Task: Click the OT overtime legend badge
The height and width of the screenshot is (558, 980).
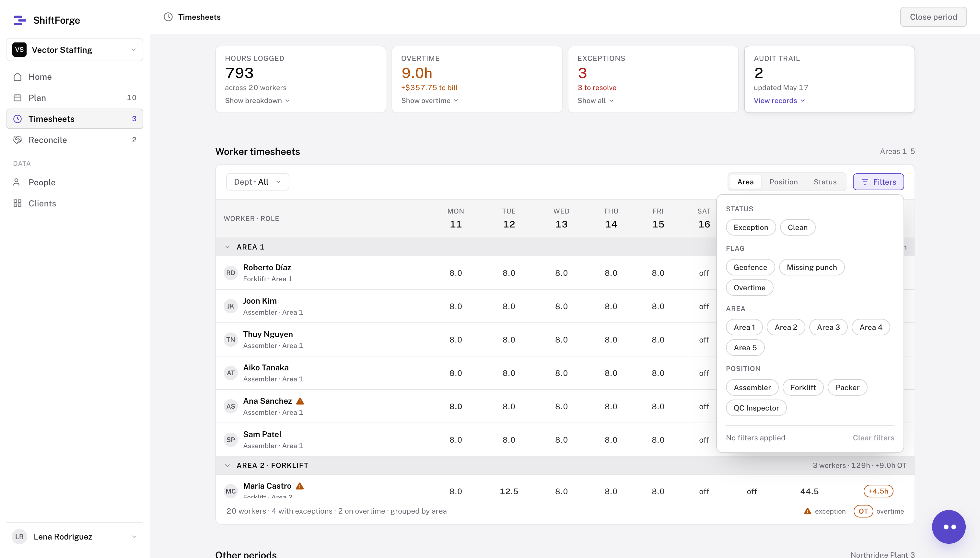Action: point(863,511)
